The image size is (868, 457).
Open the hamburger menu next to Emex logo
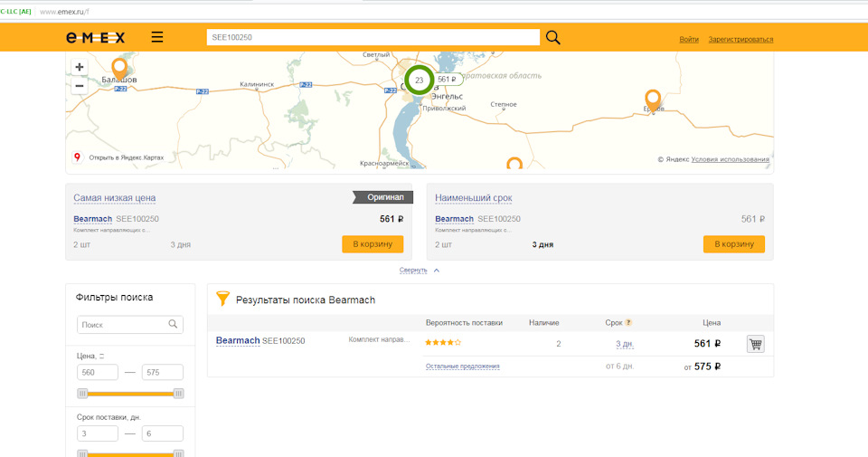(157, 37)
